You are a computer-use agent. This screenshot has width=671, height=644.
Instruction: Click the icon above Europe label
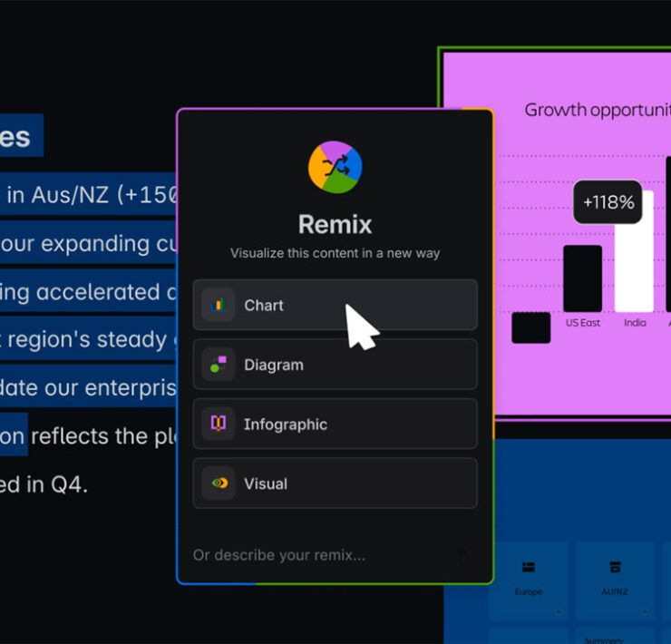pos(529,567)
